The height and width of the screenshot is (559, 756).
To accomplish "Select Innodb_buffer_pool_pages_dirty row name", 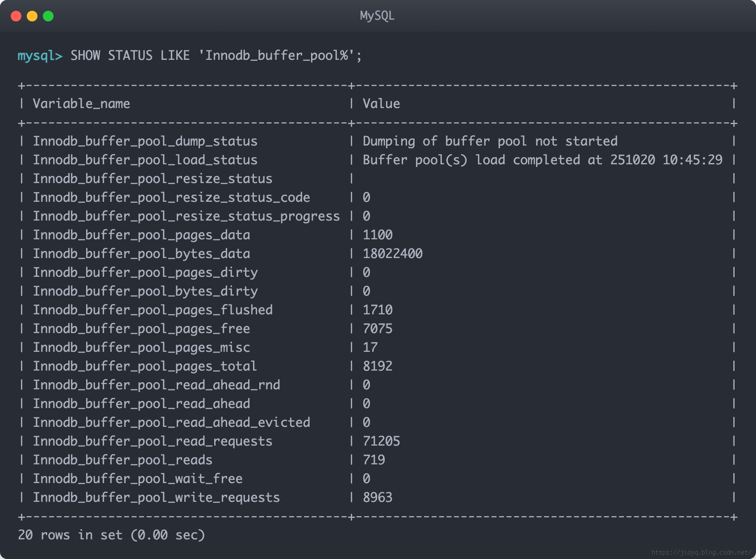I will coord(145,273).
